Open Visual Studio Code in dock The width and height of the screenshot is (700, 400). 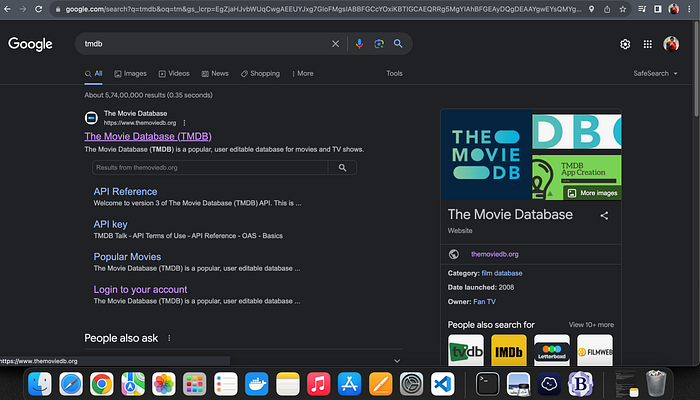pyautogui.click(x=442, y=384)
